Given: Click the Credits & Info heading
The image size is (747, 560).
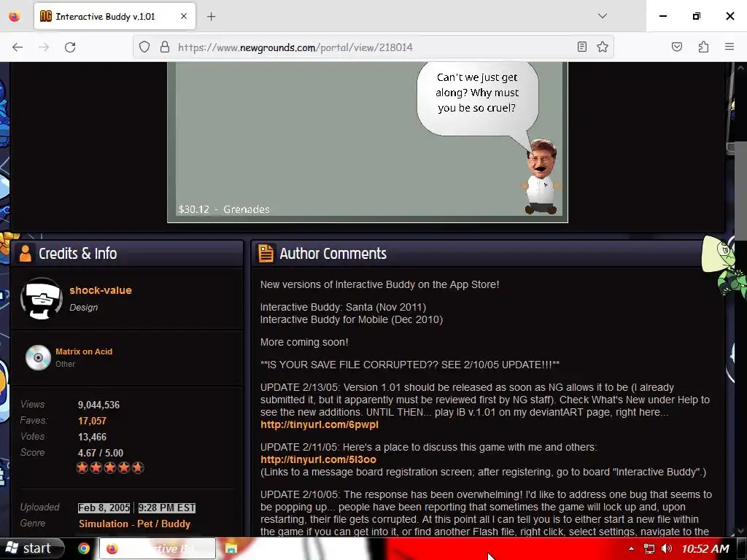Looking at the screenshot, I should 77,253.
